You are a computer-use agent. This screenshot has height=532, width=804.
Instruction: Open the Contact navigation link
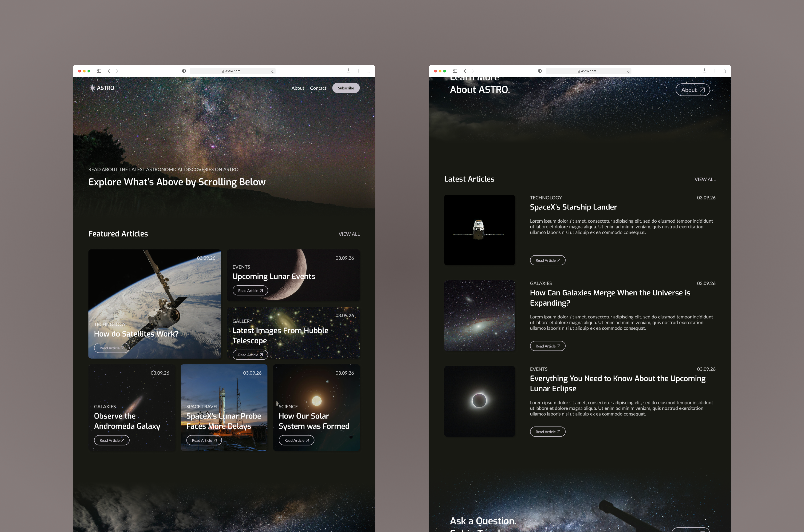coord(318,88)
